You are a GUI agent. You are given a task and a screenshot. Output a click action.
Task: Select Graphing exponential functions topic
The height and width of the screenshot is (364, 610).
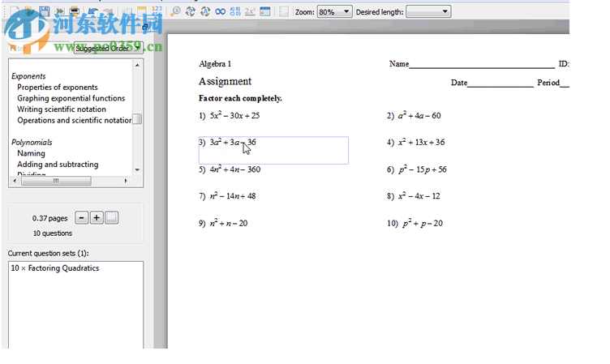[x=71, y=98]
